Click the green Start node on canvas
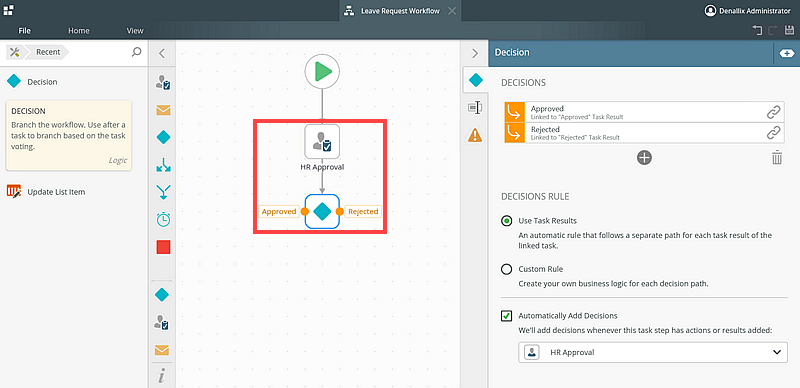 click(322, 71)
